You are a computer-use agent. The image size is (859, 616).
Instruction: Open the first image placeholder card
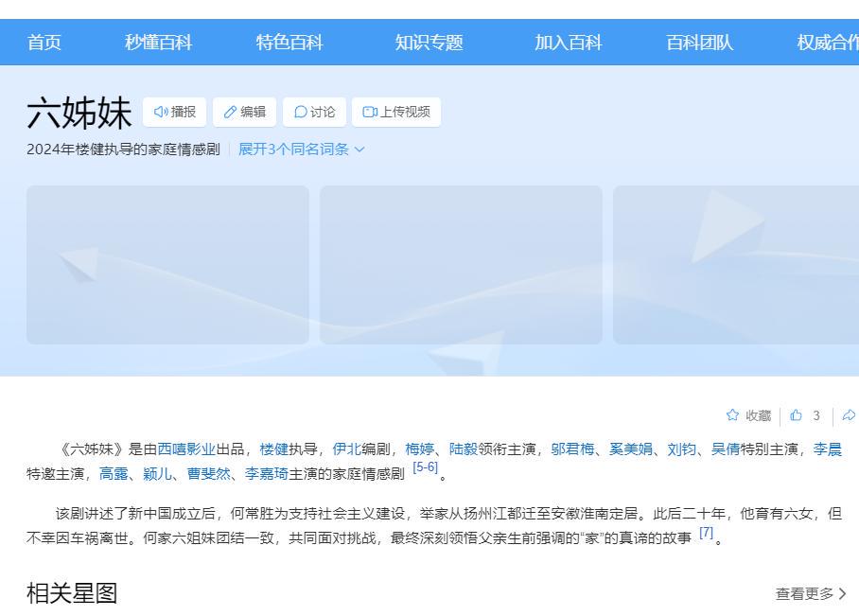pyautogui.click(x=167, y=265)
